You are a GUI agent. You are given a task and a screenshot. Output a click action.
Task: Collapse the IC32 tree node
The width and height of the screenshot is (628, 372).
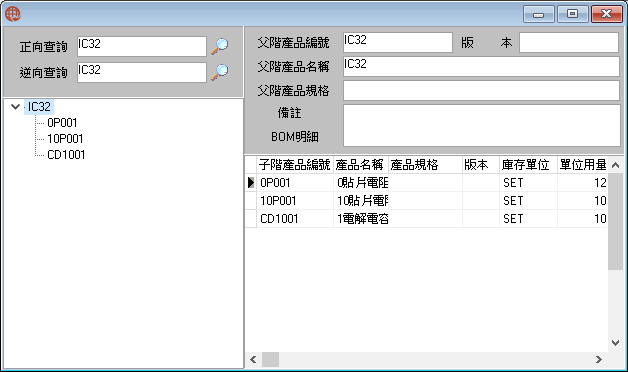click(x=15, y=107)
